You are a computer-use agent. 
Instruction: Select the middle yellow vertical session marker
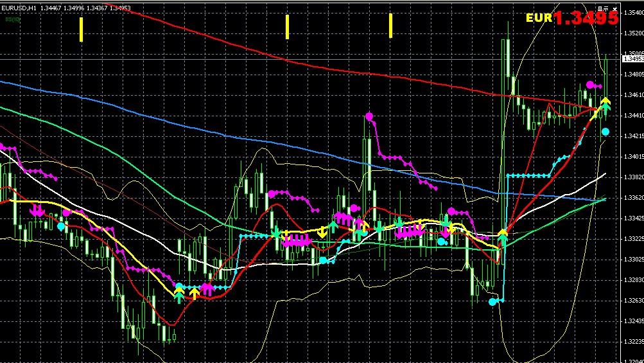click(287, 27)
